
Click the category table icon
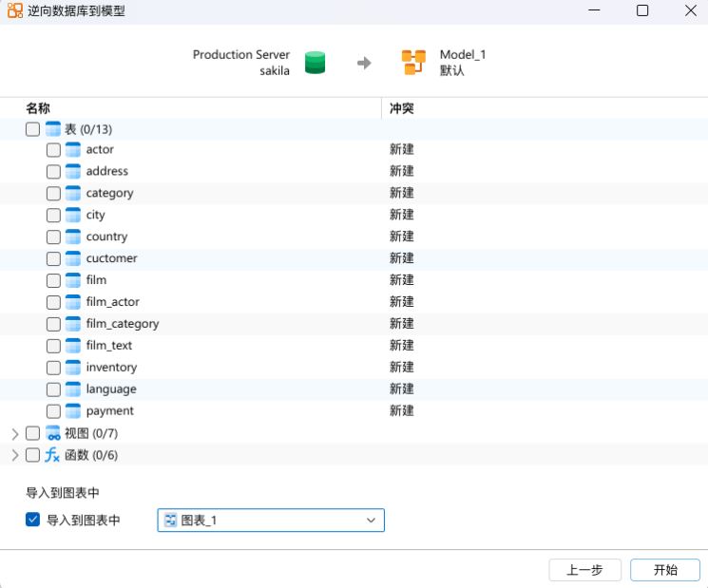pyautogui.click(x=72, y=193)
